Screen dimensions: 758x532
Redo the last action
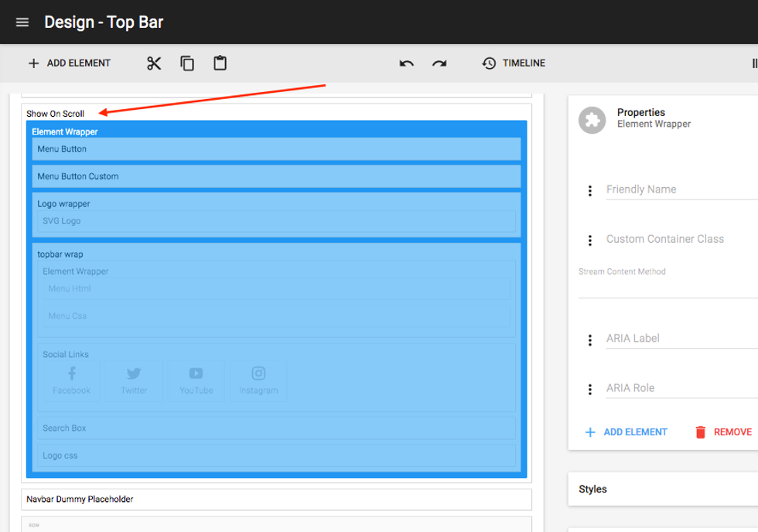tap(439, 63)
